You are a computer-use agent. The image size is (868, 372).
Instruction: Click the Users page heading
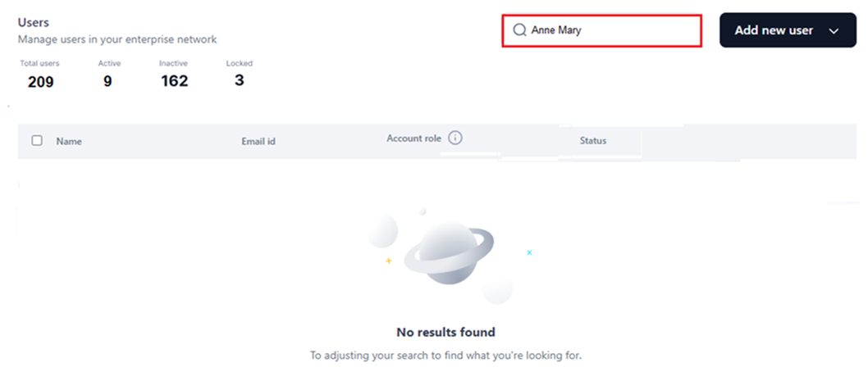[x=34, y=23]
